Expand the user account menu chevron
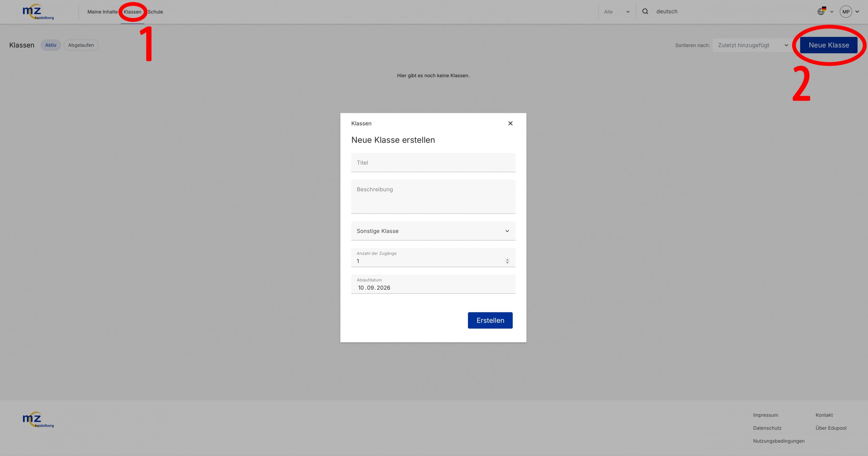868x456 pixels. 857,12
